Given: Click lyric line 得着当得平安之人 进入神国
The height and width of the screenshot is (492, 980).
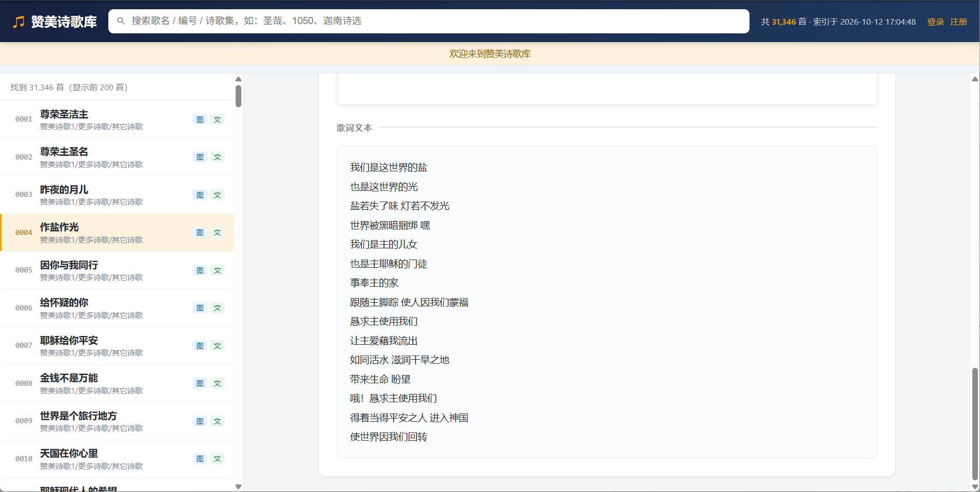Looking at the screenshot, I should [409, 418].
